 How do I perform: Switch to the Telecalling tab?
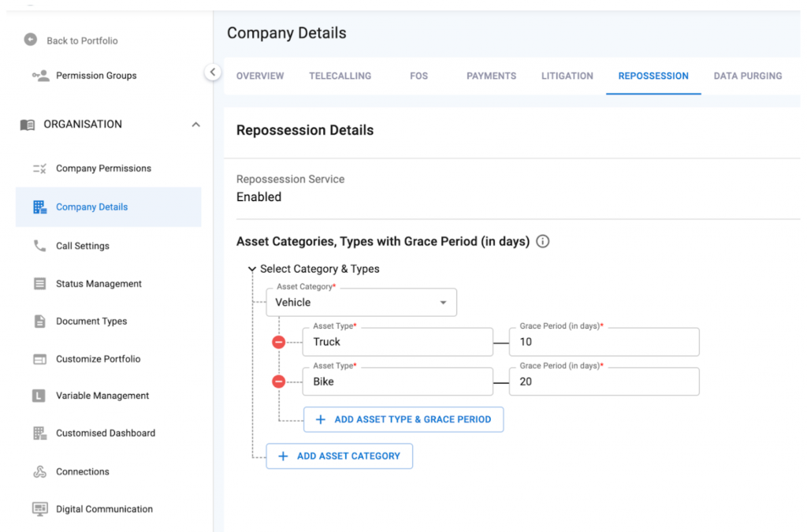pos(340,76)
